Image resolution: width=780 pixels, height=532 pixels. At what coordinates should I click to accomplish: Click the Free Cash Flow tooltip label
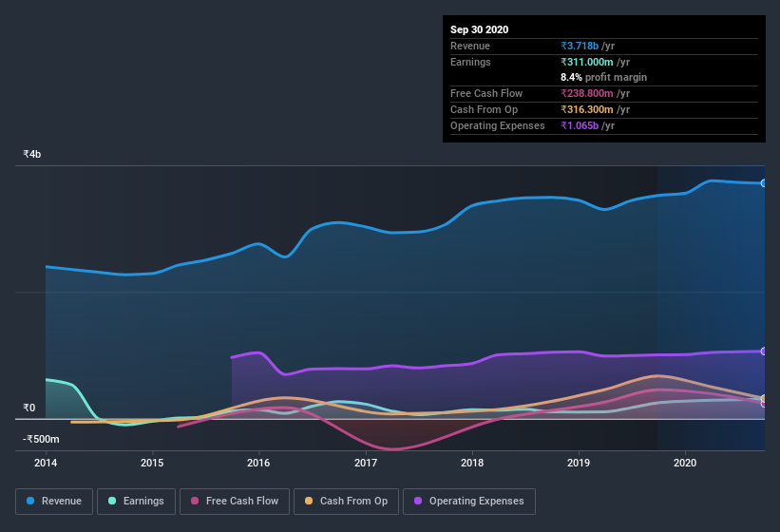[x=486, y=93]
